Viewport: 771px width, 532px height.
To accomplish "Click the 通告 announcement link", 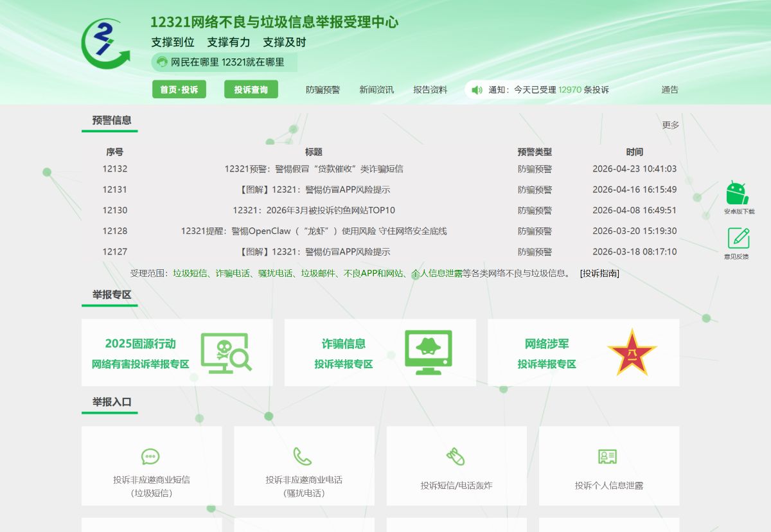I will coord(669,89).
